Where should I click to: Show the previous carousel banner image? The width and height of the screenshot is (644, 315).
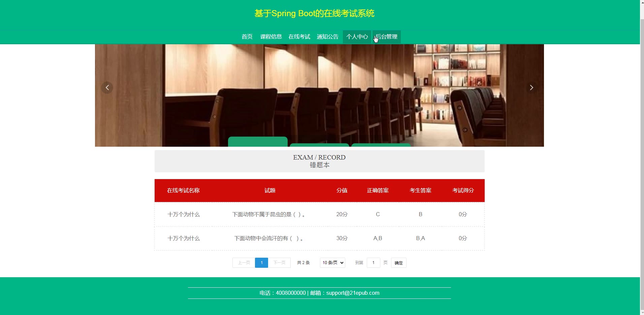point(107,88)
